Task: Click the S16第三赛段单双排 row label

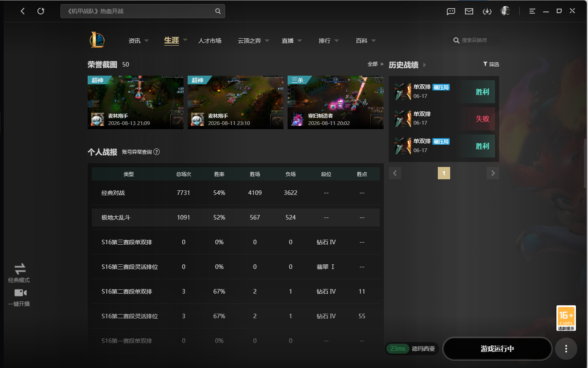Action: [127, 242]
